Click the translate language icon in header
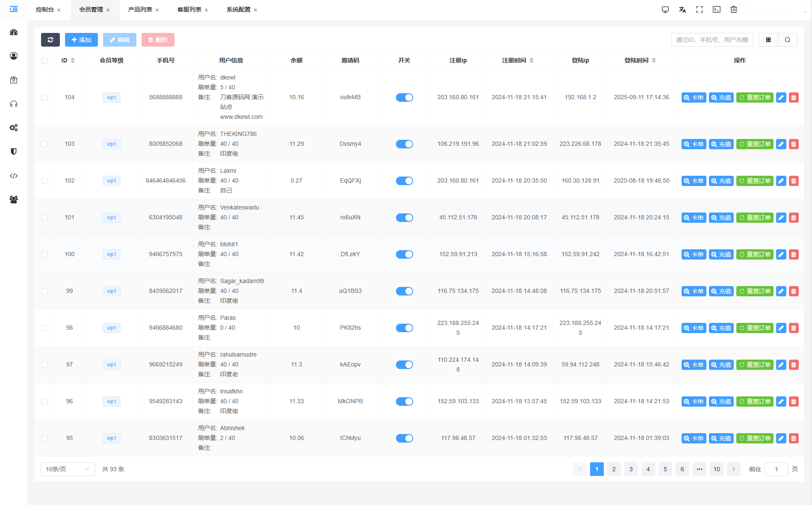This screenshot has height=505, width=812. [x=682, y=9]
